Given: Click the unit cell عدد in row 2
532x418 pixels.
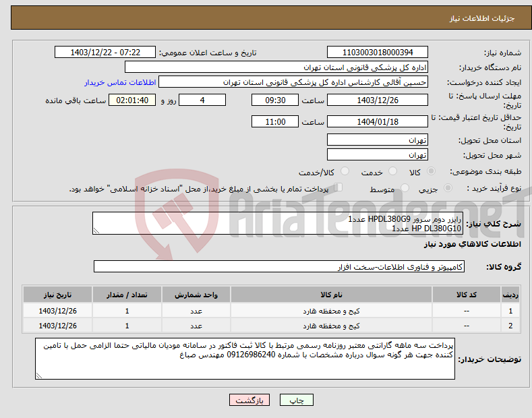Looking at the screenshot, I should (196, 326).
